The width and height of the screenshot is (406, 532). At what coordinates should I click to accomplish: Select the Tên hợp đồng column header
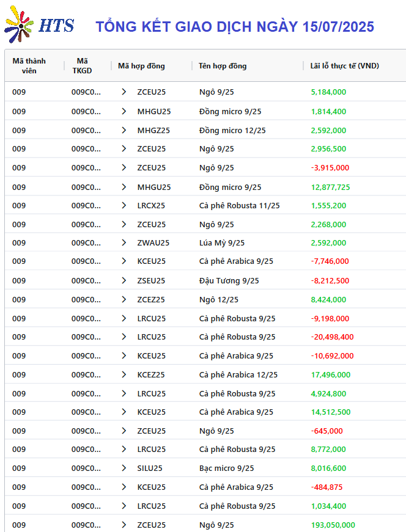pos(223,66)
